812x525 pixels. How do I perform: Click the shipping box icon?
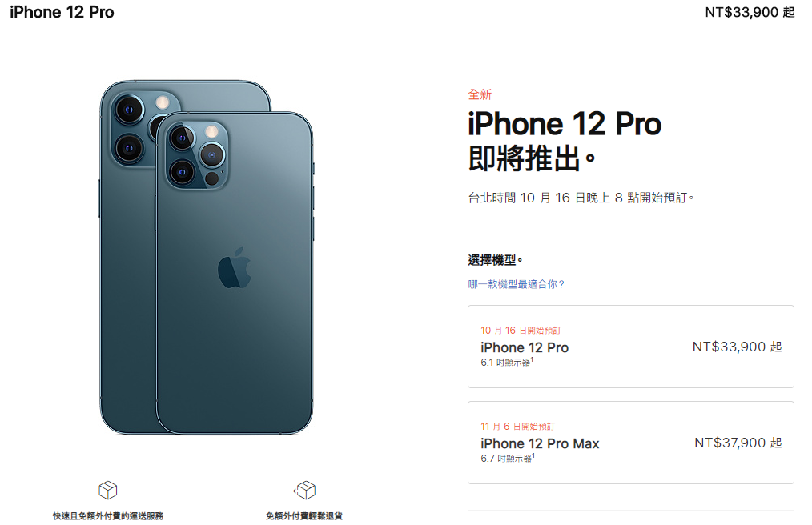[108, 490]
